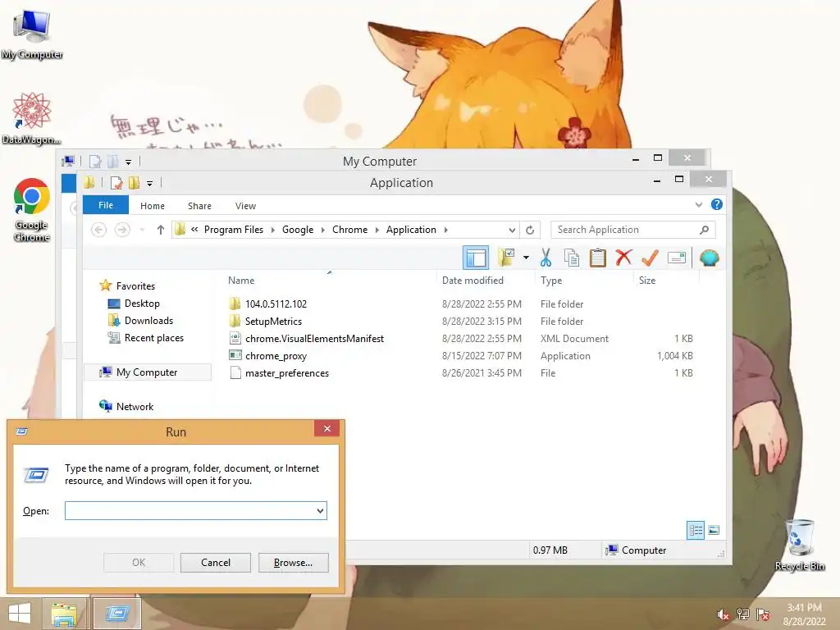Click the Forward navigation arrow
The width and height of the screenshot is (840, 630).
coord(122,230)
